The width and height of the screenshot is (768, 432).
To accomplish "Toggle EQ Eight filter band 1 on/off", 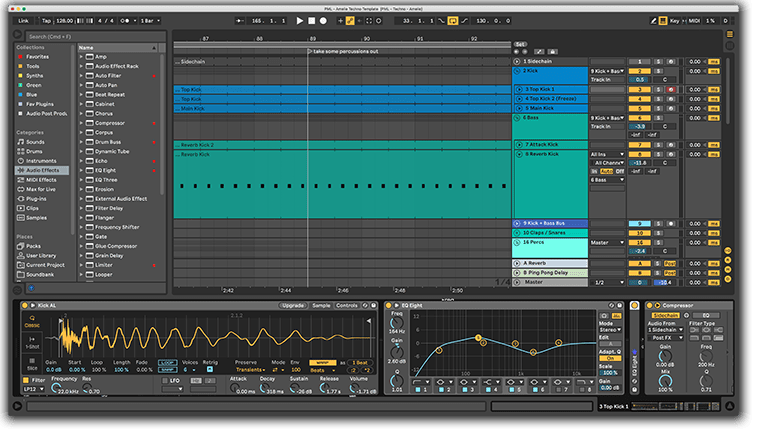I will click(x=418, y=390).
